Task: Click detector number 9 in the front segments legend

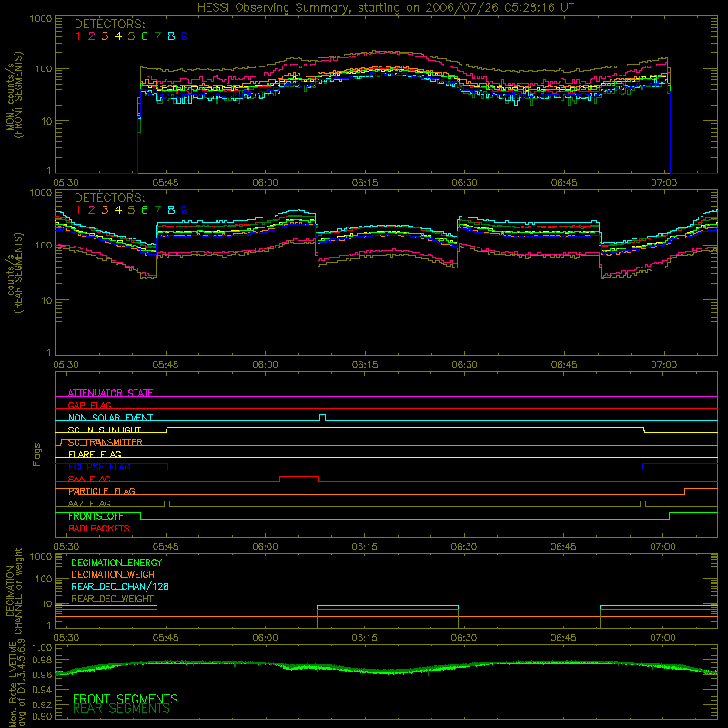Action: pyautogui.click(x=185, y=36)
